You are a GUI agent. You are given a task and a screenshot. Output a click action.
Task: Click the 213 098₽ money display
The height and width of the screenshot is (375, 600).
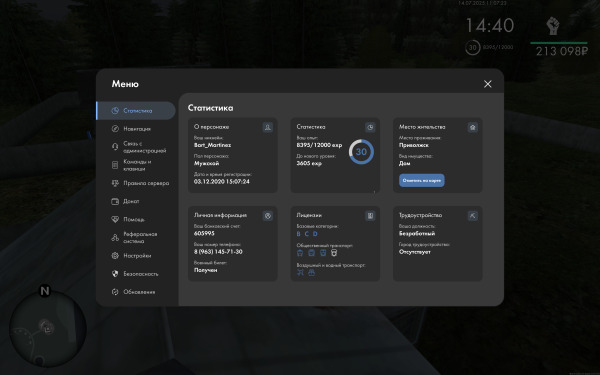pyautogui.click(x=562, y=51)
